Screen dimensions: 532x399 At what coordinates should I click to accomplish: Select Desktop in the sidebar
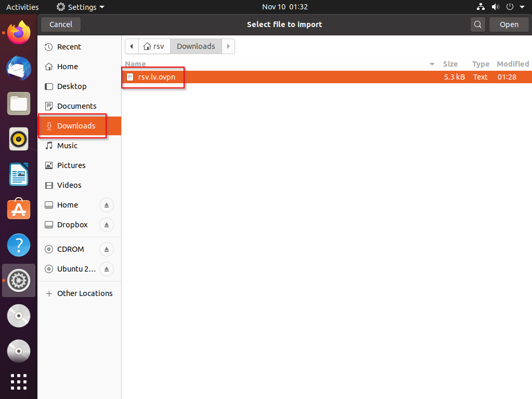[x=80, y=86]
